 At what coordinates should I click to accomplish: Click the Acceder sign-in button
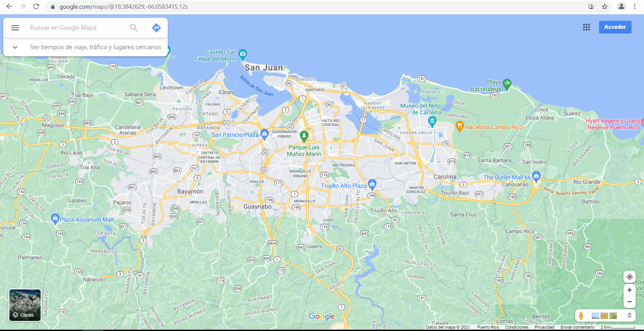pos(615,27)
